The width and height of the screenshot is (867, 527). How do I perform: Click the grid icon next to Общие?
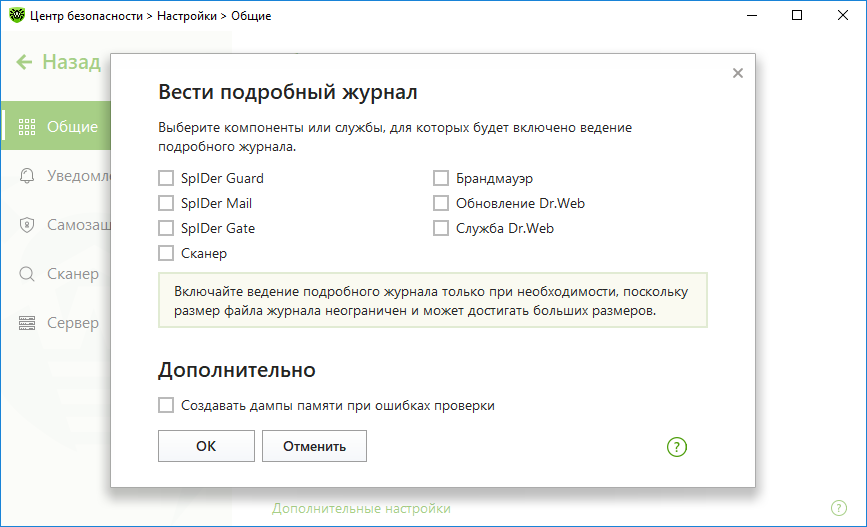coord(27,127)
